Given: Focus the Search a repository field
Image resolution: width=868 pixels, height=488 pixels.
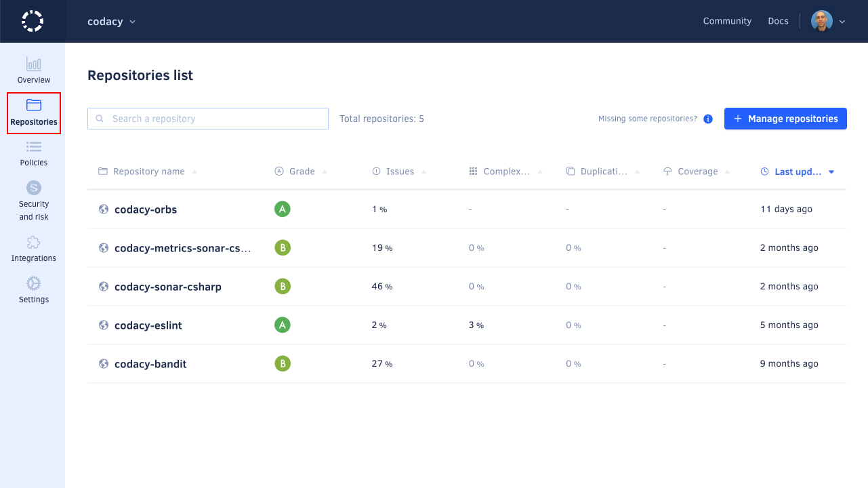Looking at the screenshot, I should click(x=208, y=119).
